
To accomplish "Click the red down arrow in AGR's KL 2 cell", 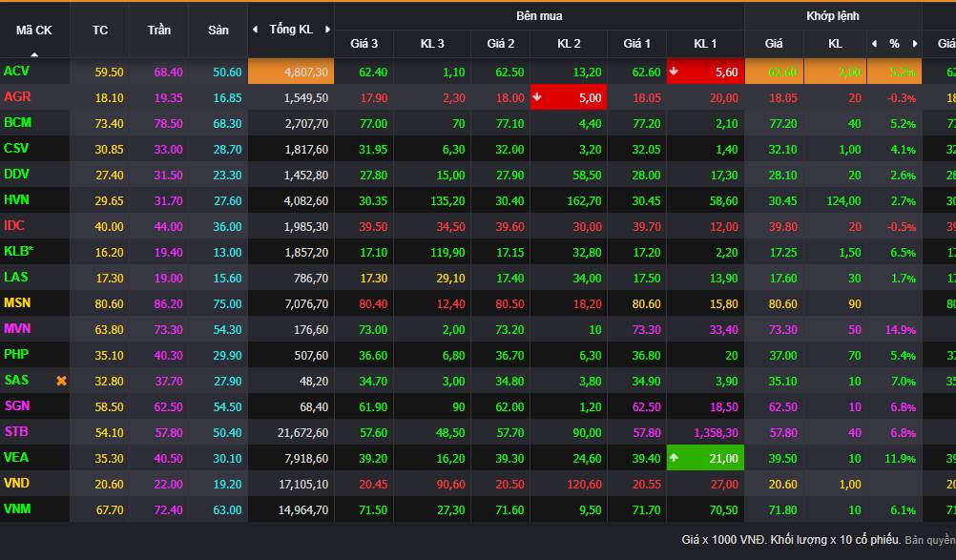I will pyautogui.click(x=538, y=97).
